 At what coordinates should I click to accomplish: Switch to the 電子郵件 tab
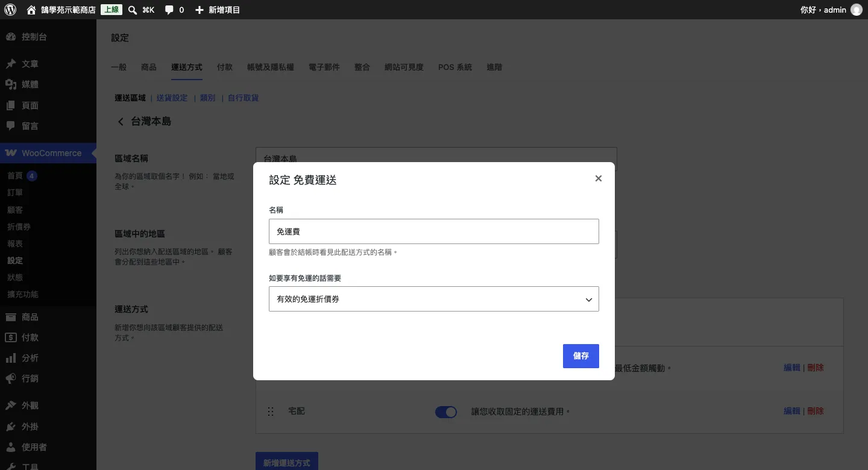click(324, 67)
